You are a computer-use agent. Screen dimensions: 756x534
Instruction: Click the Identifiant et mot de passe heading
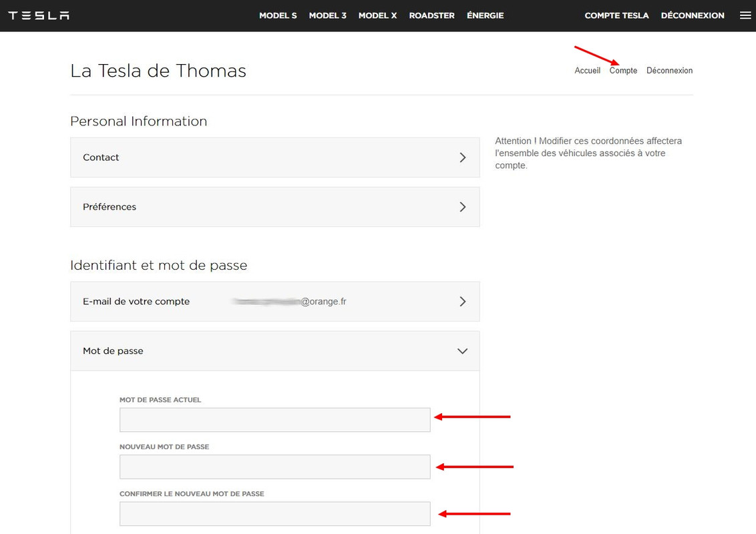[159, 265]
